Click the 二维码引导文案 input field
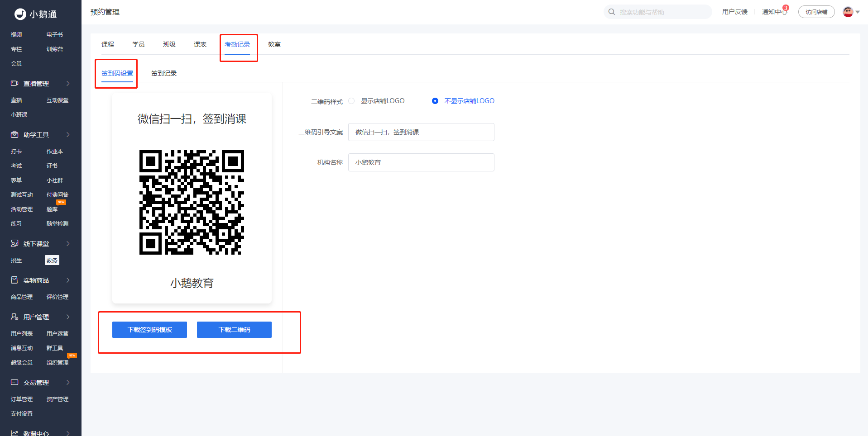Image resolution: width=868 pixels, height=436 pixels. pyautogui.click(x=421, y=132)
